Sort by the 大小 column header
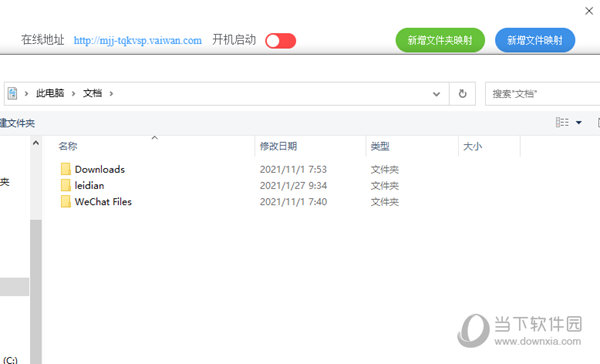This screenshot has height=364, width=600. click(x=473, y=146)
